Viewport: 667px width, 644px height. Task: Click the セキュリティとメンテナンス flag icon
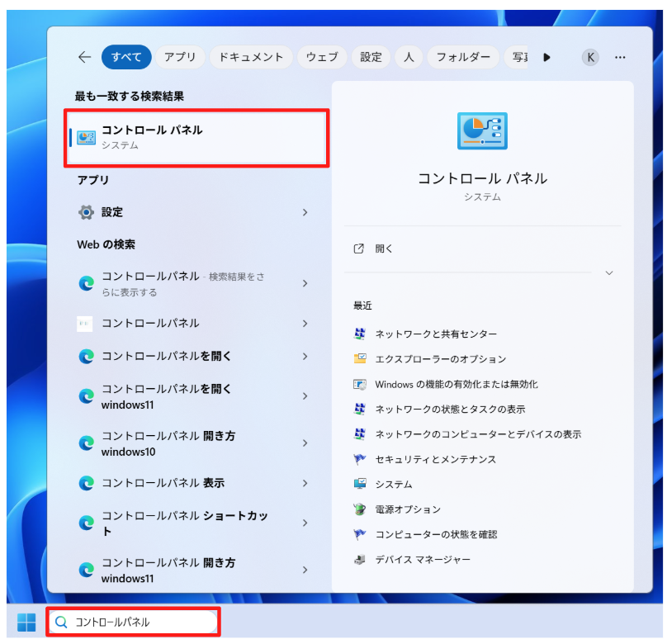pos(359,459)
